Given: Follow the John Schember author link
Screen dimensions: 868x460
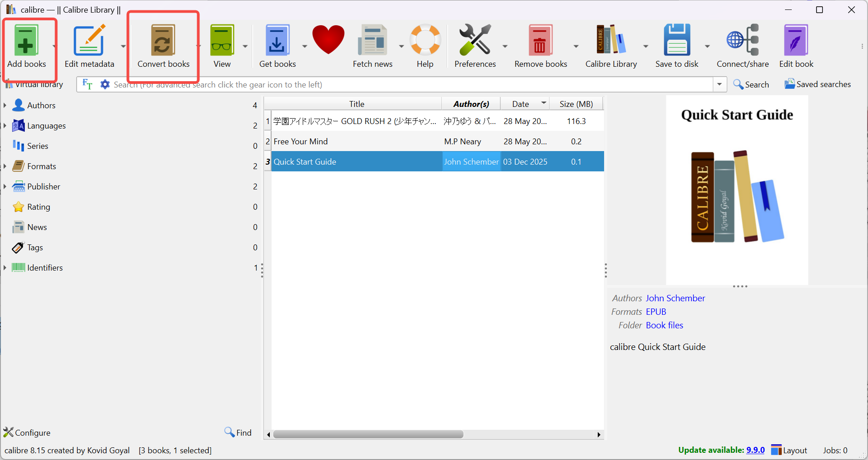Looking at the screenshot, I should pyautogui.click(x=675, y=298).
